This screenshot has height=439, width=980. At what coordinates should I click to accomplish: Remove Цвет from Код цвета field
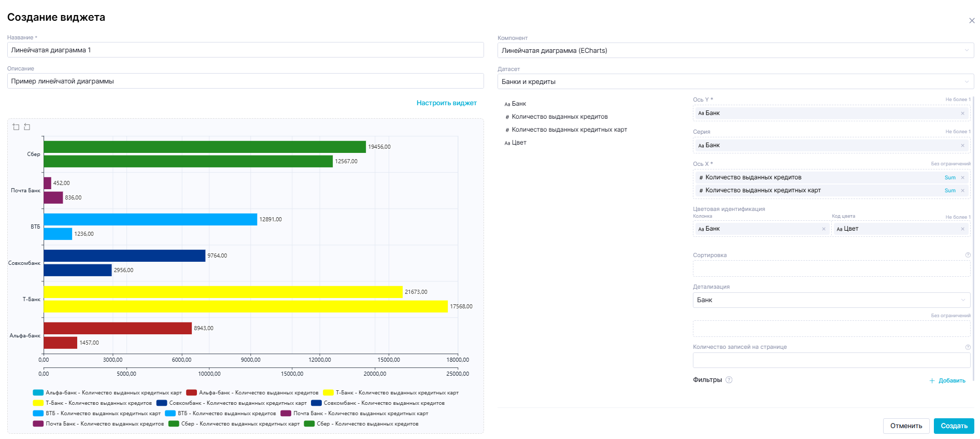[x=962, y=229]
